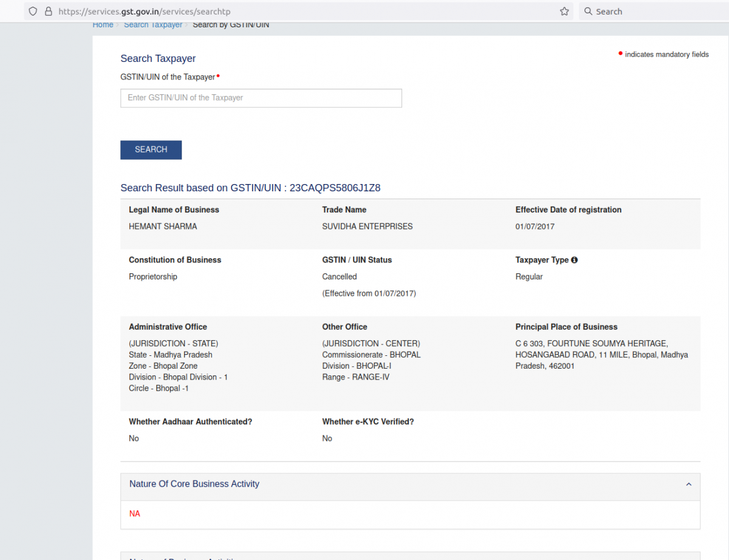Click the red NA business activity text

coord(135,514)
